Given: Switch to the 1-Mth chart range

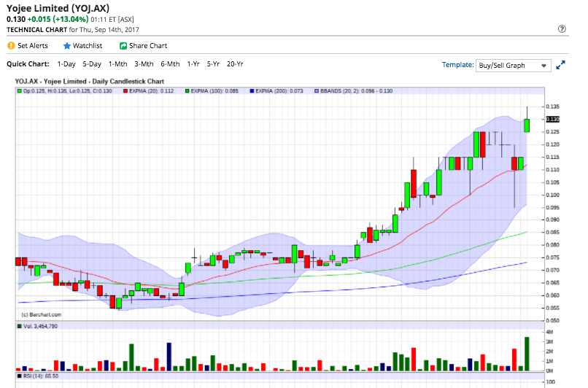Looking at the screenshot, I should [117, 64].
